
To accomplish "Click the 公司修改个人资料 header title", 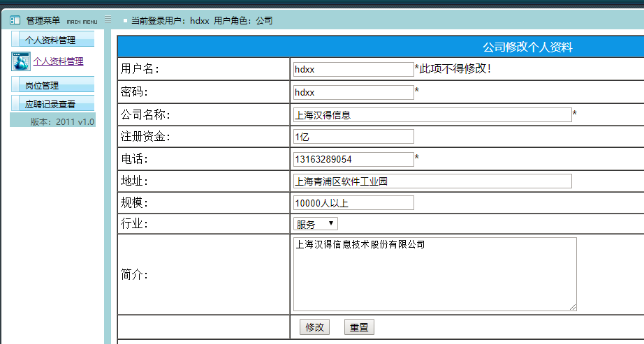I will pyautogui.click(x=528, y=47).
